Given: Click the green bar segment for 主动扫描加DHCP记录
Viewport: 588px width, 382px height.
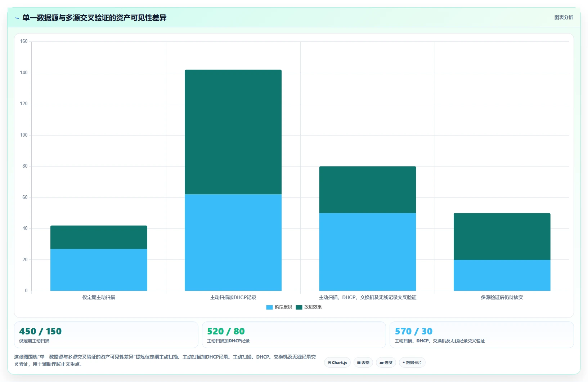Looking at the screenshot, I should [233, 132].
